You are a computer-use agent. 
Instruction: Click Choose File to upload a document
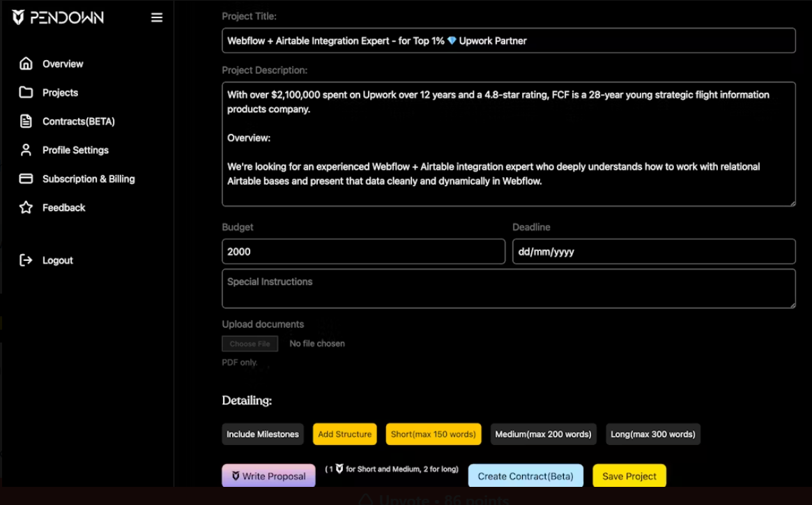coord(250,344)
